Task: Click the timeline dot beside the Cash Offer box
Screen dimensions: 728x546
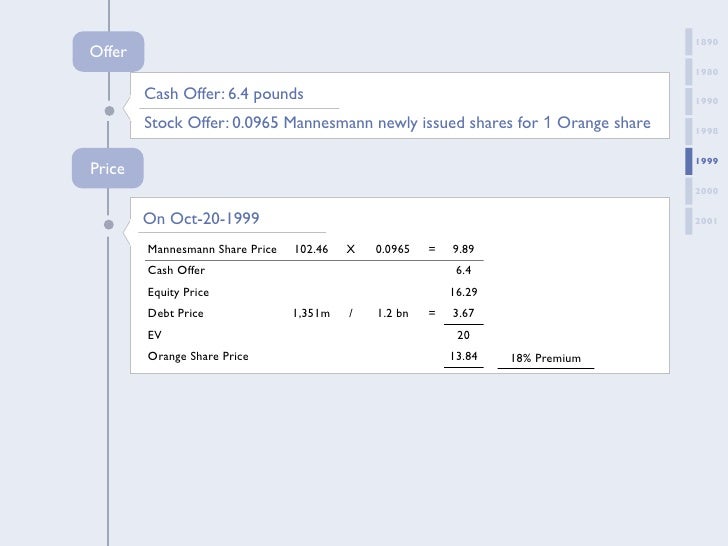Action: click(108, 110)
